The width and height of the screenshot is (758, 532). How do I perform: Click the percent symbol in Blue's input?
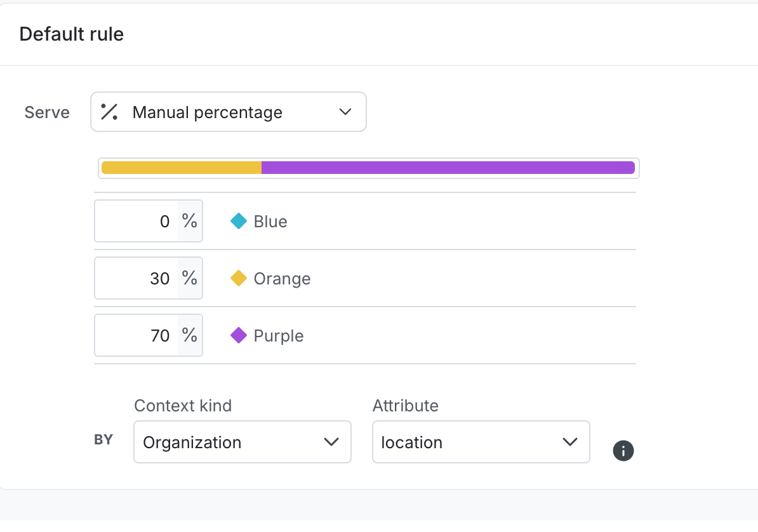click(189, 221)
